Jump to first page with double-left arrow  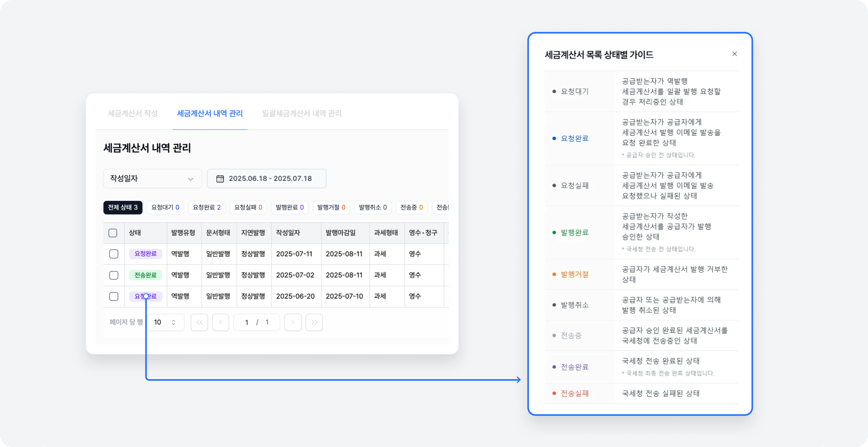pyautogui.click(x=199, y=322)
